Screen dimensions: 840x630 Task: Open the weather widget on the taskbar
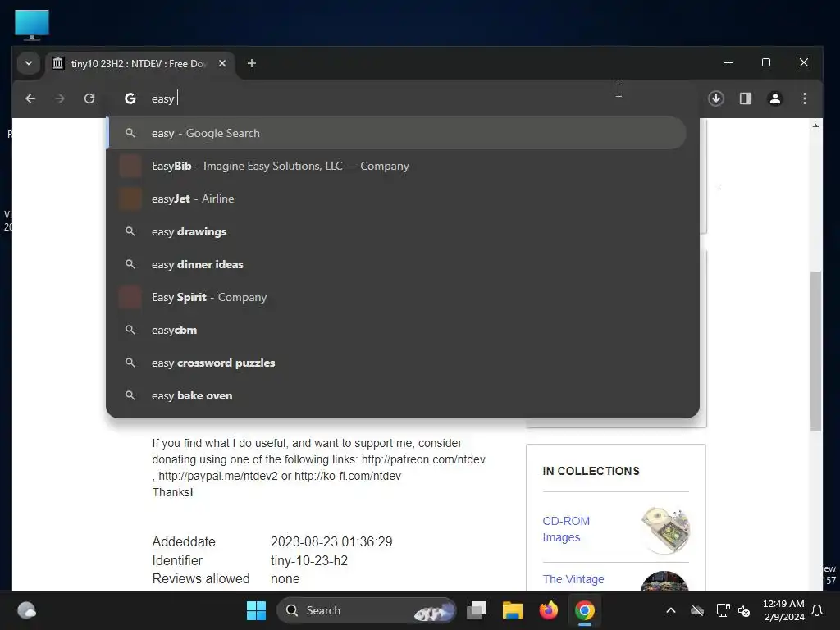27,610
